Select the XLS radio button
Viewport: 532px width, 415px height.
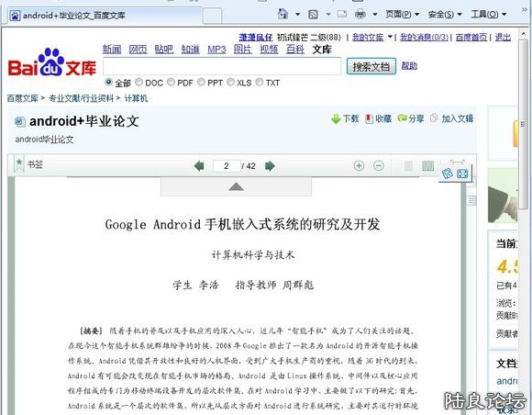(x=231, y=82)
